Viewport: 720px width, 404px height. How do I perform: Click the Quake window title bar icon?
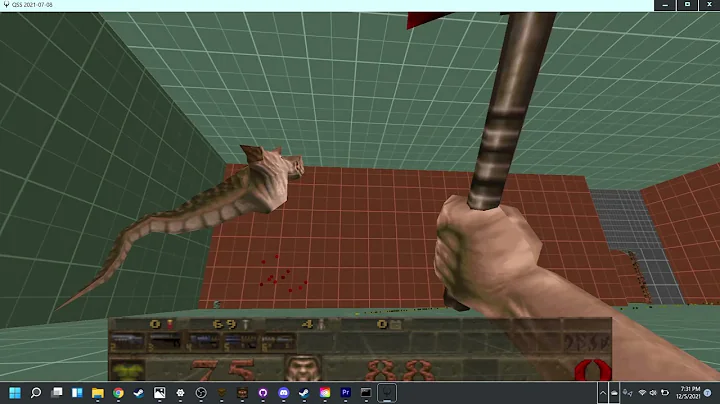6,5
